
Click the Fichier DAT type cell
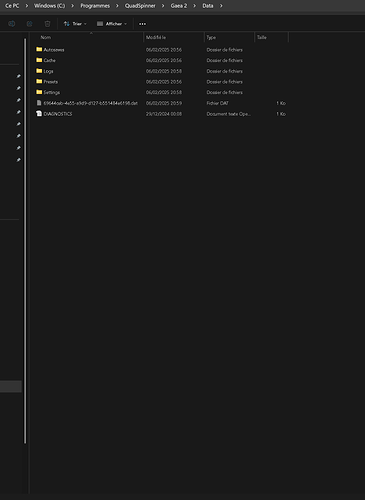coord(218,103)
